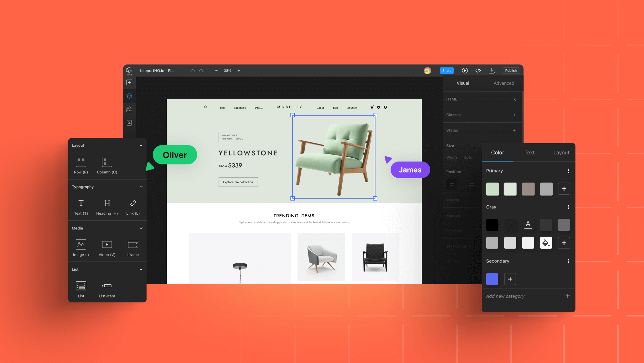This screenshot has height=363, width=644.
Task: Select the Heading tool
Action: point(107,206)
